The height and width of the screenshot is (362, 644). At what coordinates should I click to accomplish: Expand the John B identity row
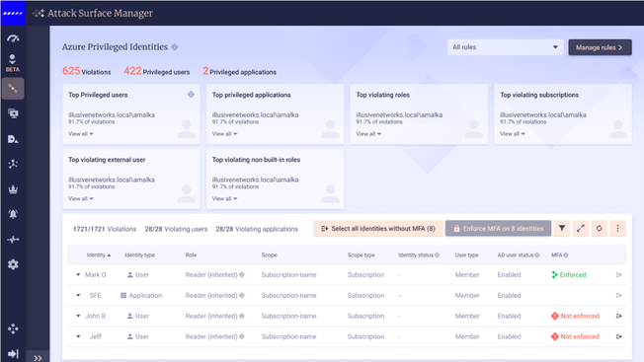[x=78, y=316]
